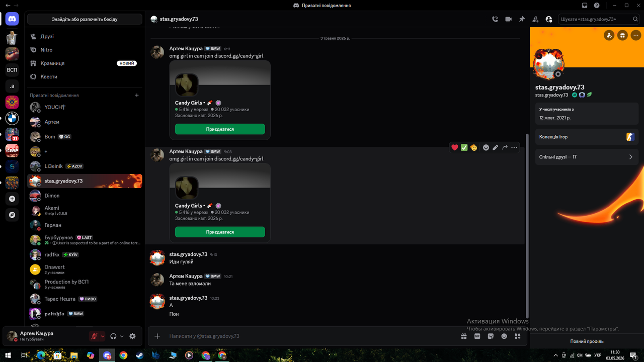Open chat with Тарас Нешта
This screenshot has width=644, height=362.
pyautogui.click(x=85, y=299)
